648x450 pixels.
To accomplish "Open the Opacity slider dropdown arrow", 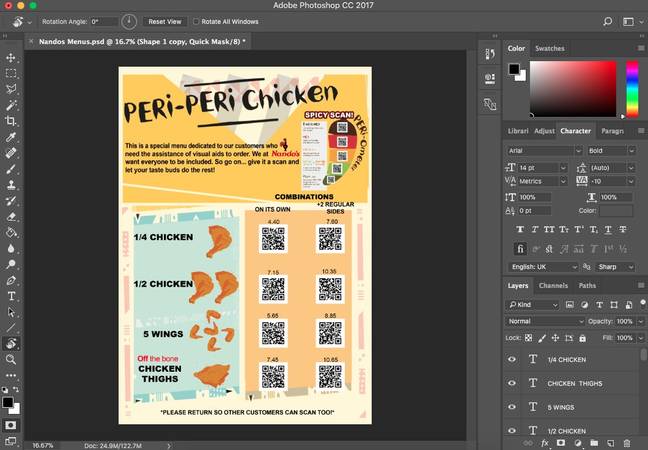I will tap(641, 321).
